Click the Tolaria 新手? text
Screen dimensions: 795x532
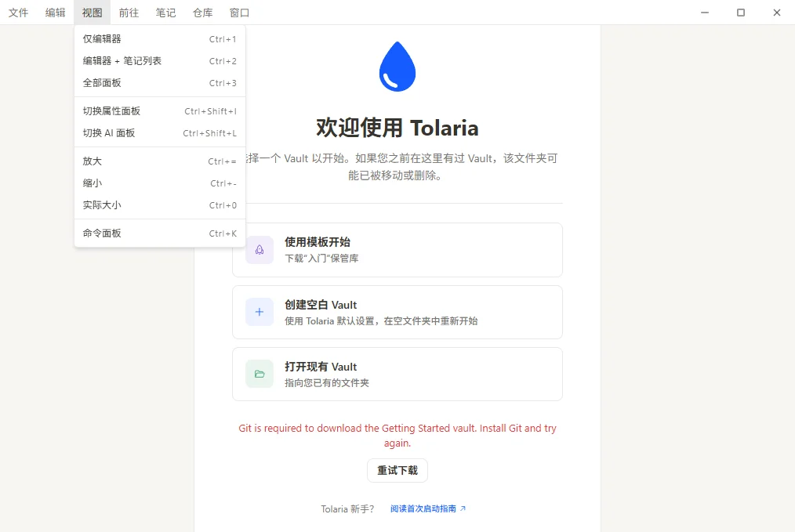click(347, 508)
